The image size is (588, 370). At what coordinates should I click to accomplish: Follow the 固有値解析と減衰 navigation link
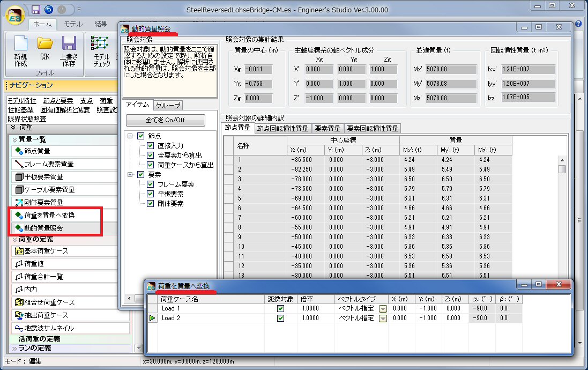[65, 109]
